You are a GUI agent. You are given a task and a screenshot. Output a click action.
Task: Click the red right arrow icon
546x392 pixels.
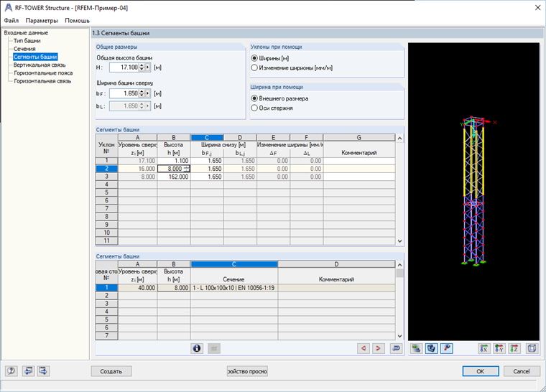point(378,348)
